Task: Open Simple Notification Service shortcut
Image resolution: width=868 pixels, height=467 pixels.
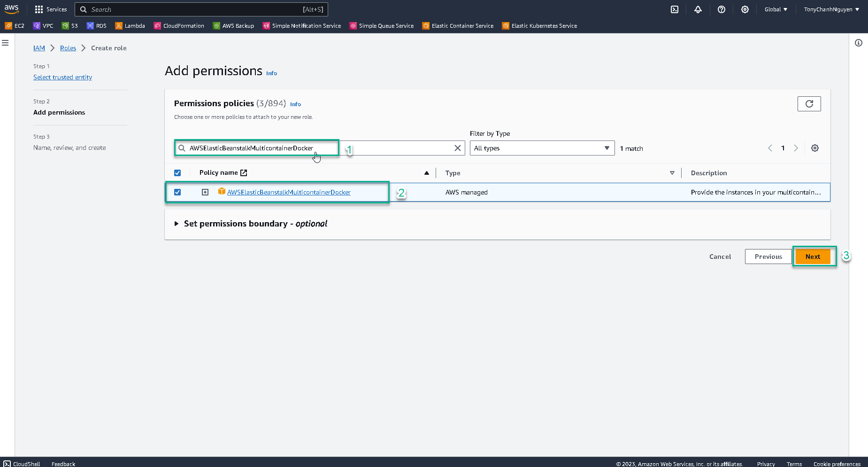Action: pos(302,26)
